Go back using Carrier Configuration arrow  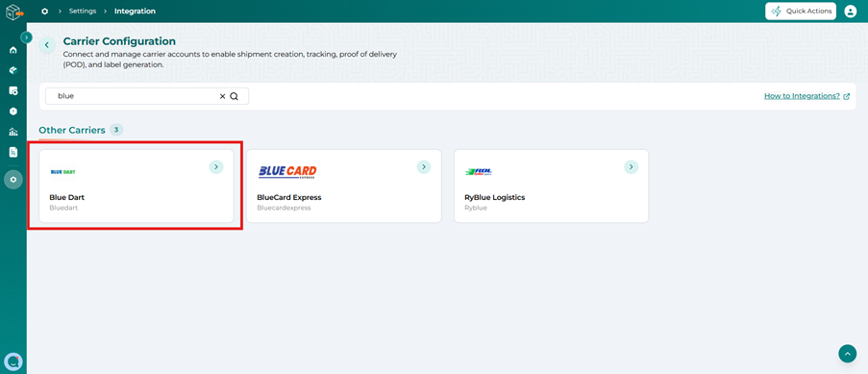[47, 45]
